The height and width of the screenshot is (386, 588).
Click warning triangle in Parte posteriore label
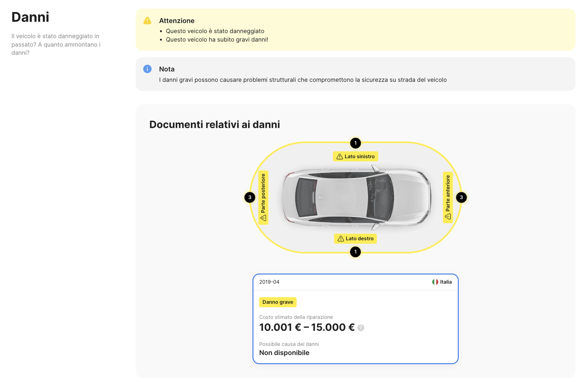coord(263,218)
